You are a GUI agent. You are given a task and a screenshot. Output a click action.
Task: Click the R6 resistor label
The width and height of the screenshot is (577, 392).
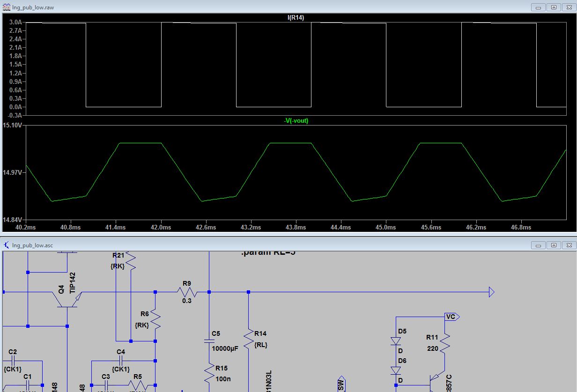point(145,314)
